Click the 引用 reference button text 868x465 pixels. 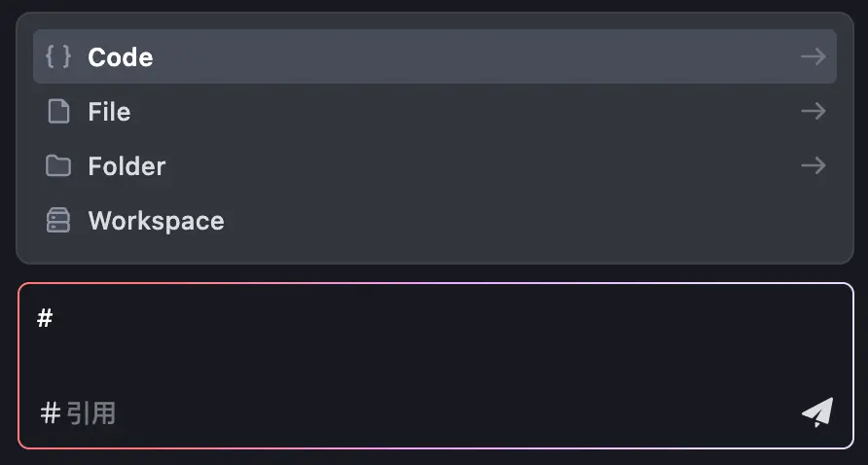(91, 413)
